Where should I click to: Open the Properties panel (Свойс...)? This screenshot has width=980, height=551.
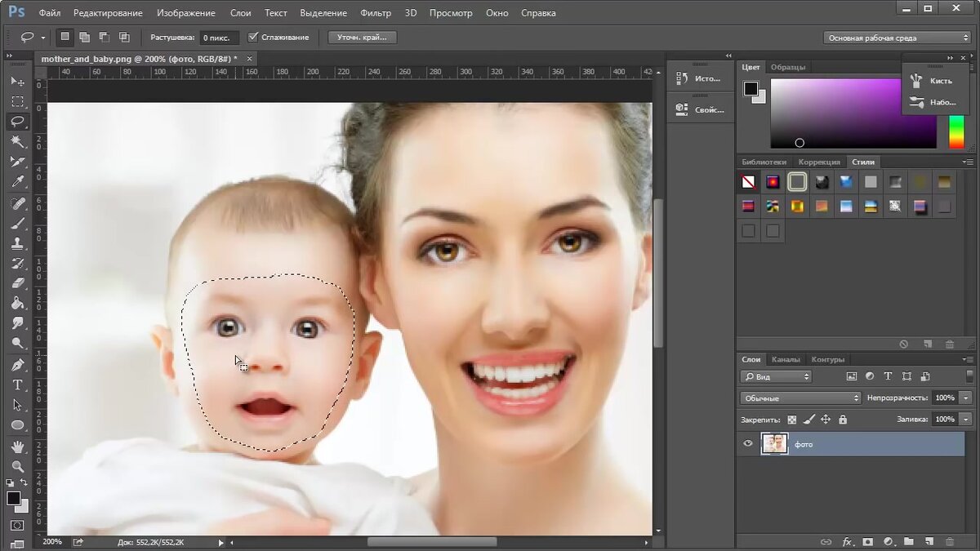pos(698,109)
